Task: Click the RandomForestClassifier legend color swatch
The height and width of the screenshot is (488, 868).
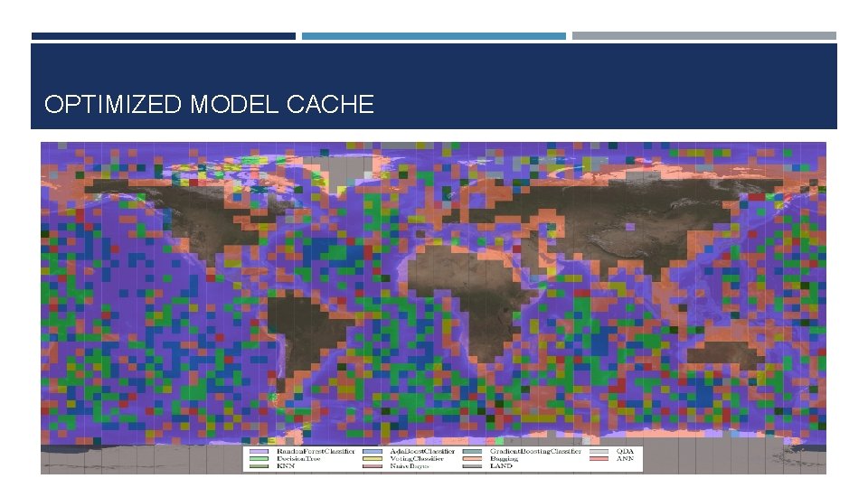Action: pyautogui.click(x=259, y=452)
